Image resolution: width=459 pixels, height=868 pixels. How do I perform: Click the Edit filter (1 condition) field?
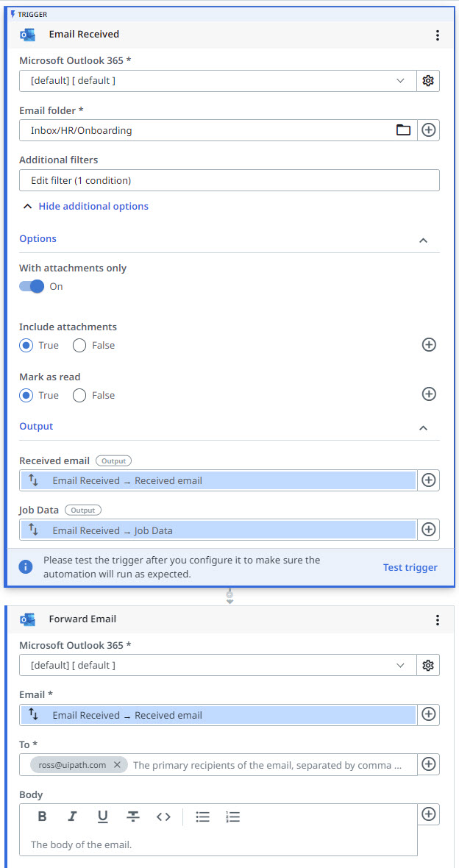(x=229, y=180)
